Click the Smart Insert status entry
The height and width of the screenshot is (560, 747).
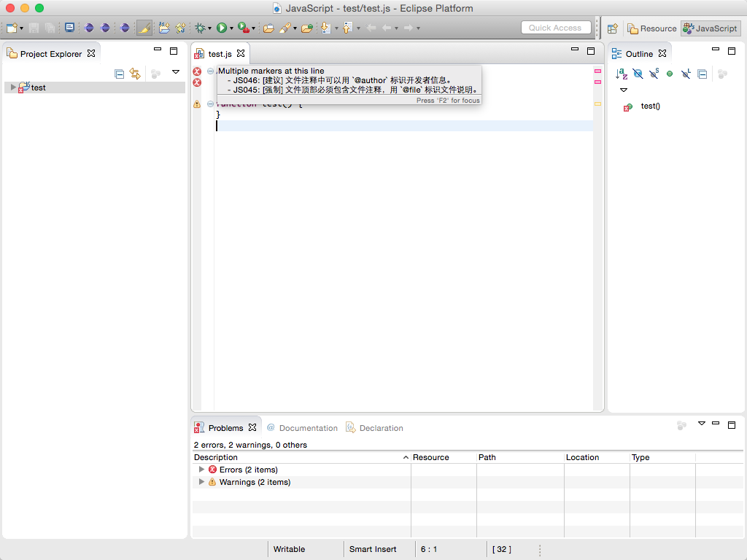(x=373, y=549)
